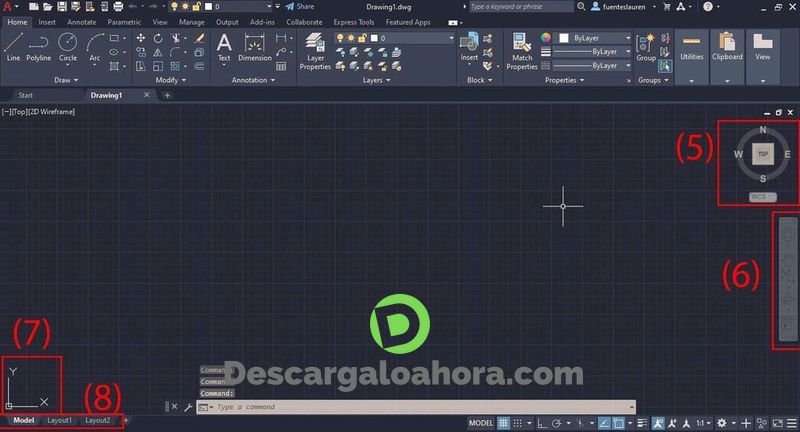Open the Layout1 tab
Viewport: 800px width, 432px height.
coord(59,420)
